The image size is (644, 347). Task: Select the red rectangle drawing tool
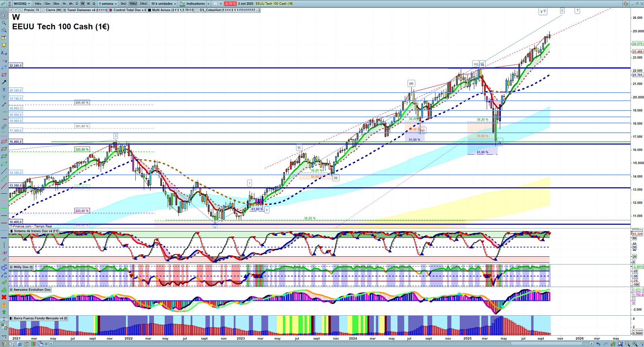tap(4, 75)
